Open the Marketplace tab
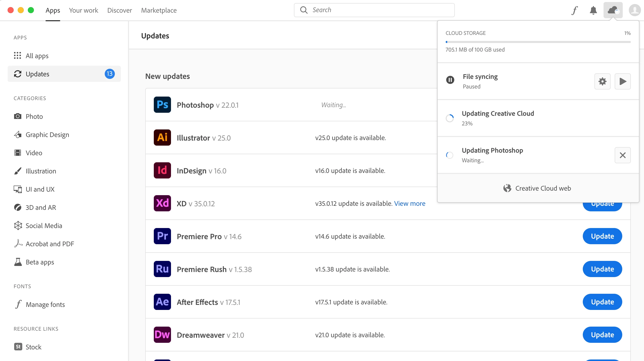The image size is (644, 361). (159, 10)
